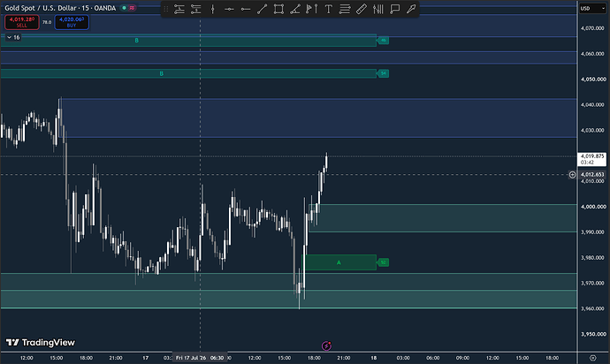The height and width of the screenshot is (364, 610).
Task: Select the ruler measure tool
Action: point(362,9)
